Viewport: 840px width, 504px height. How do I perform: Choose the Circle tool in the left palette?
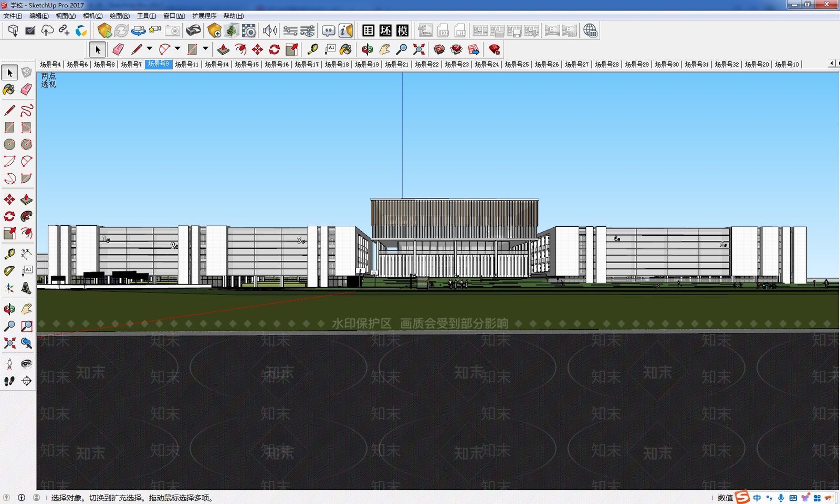(x=9, y=144)
